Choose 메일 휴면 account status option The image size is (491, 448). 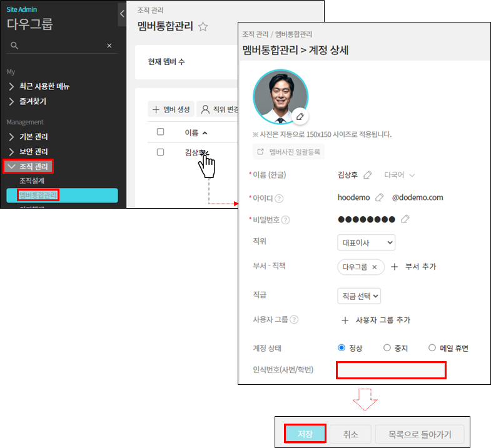[432, 348]
